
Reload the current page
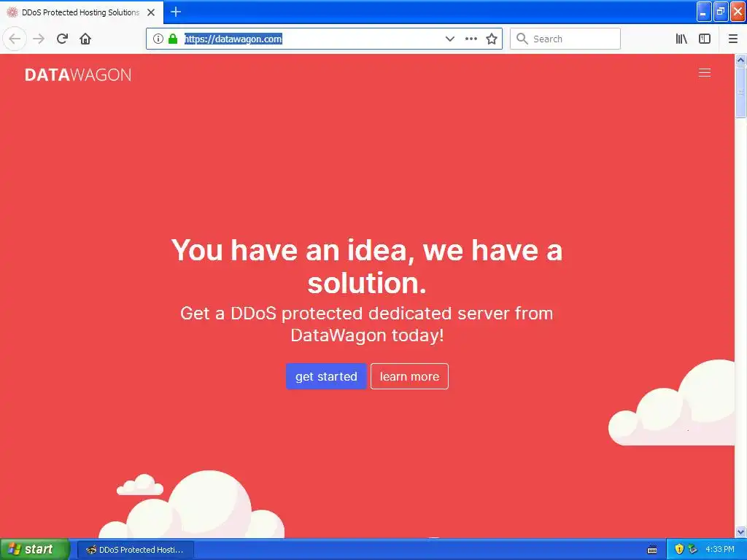pos(63,39)
